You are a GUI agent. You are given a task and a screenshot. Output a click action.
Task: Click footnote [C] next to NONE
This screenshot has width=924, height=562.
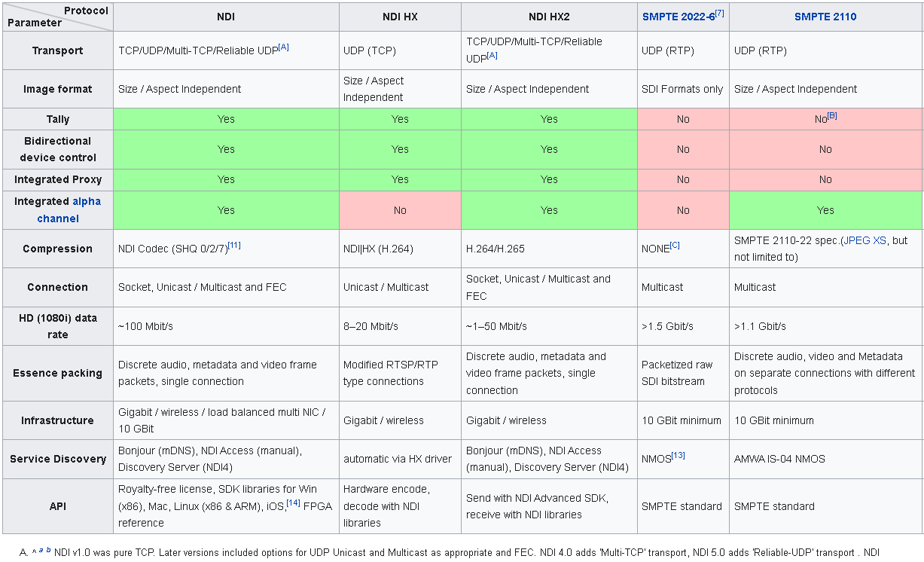tap(675, 245)
